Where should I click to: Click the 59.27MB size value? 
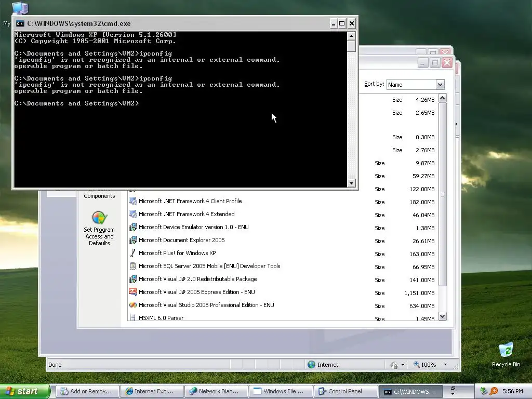point(423,176)
